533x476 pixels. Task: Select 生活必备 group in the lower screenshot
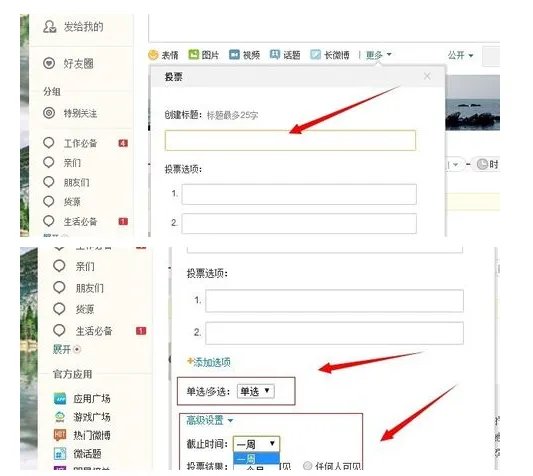coord(83,330)
